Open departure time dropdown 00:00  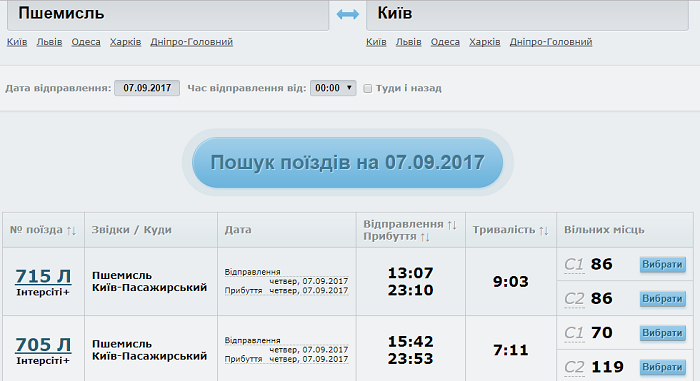[333, 88]
